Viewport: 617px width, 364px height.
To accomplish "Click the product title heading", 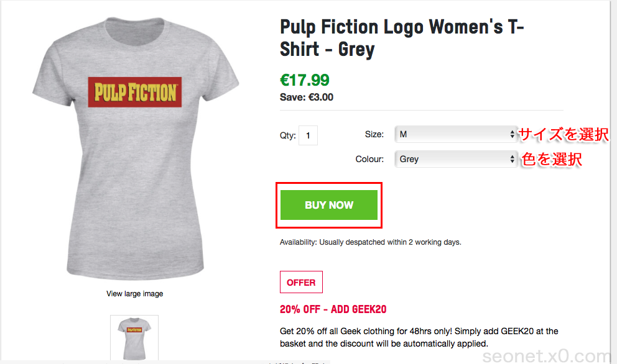I will [x=402, y=38].
